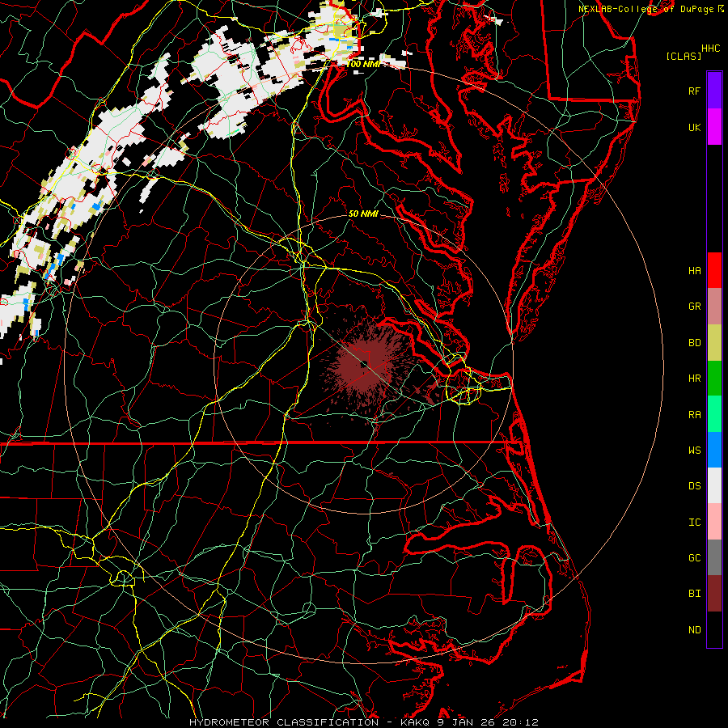728x728 pixels.
Task: Click the BD legend label
Action: pos(695,343)
